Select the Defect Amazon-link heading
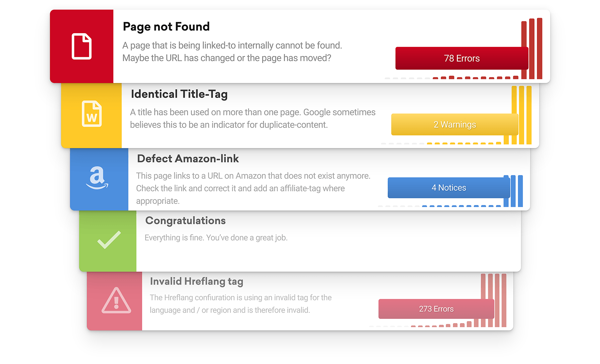 [188, 159]
